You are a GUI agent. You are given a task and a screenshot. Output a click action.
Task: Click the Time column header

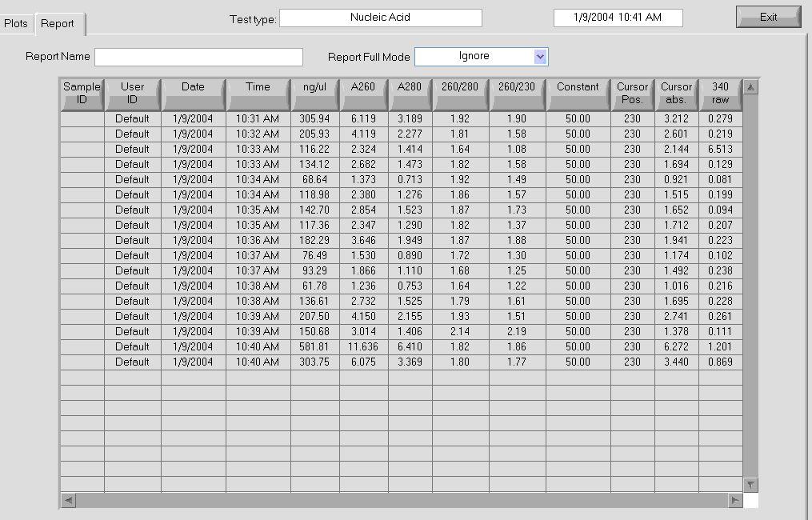tap(258, 94)
